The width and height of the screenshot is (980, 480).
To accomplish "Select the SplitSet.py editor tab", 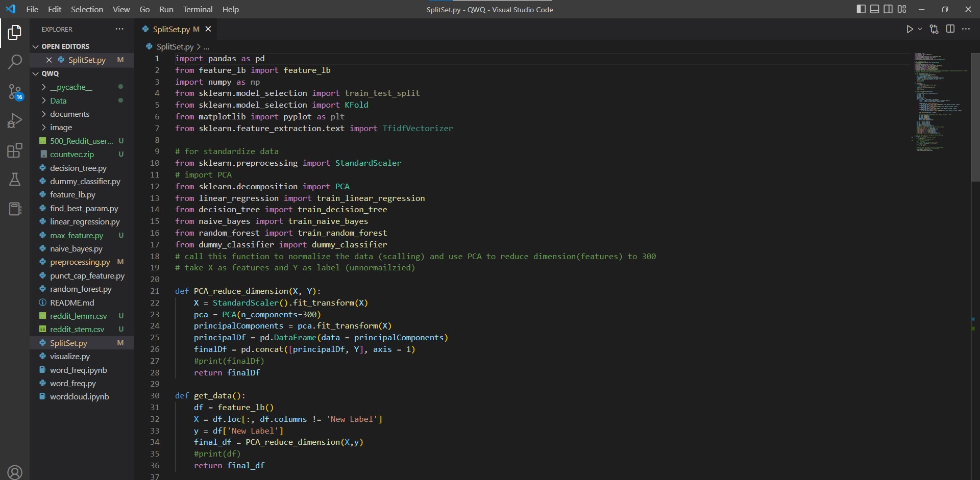I will (176, 29).
